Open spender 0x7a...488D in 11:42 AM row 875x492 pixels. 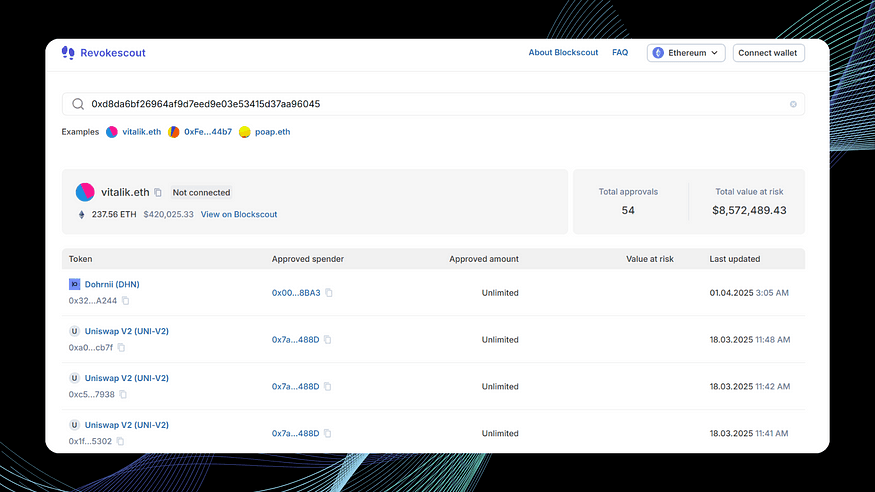[x=295, y=387]
